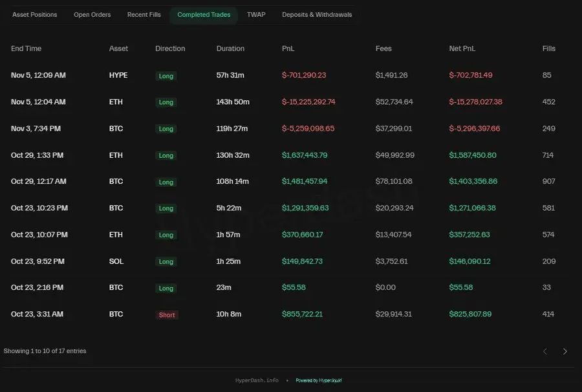Click fills count 452
582x392 pixels.
[x=548, y=102]
